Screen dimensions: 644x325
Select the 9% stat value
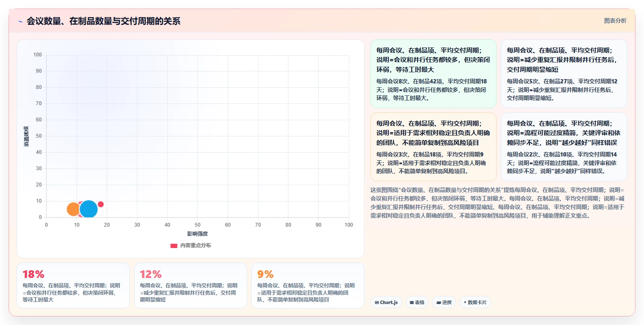(265, 275)
